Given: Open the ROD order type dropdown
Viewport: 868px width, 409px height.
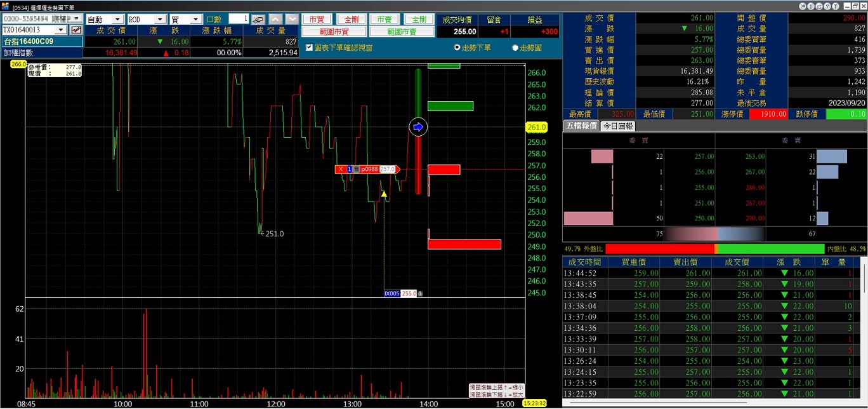Looking at the screenshot, I should [160, 20].
